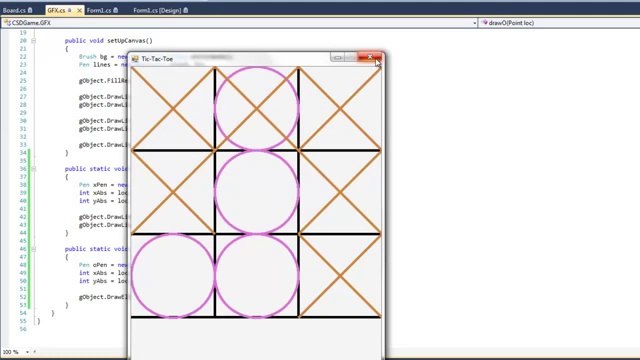Click the top-left X cell of the board
Viewport: 640px width, 360px height.
pos(173,109)
